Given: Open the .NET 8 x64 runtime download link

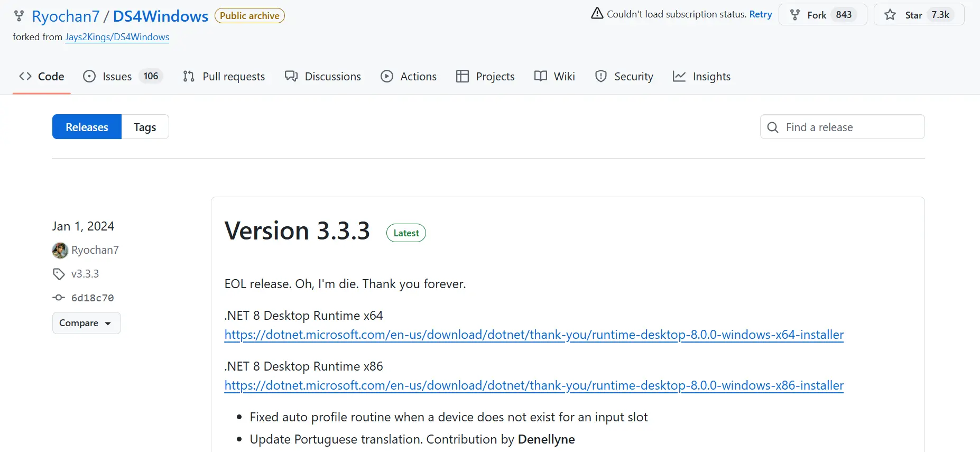Looking at the screenshot, I should click(x=534, y=335).
